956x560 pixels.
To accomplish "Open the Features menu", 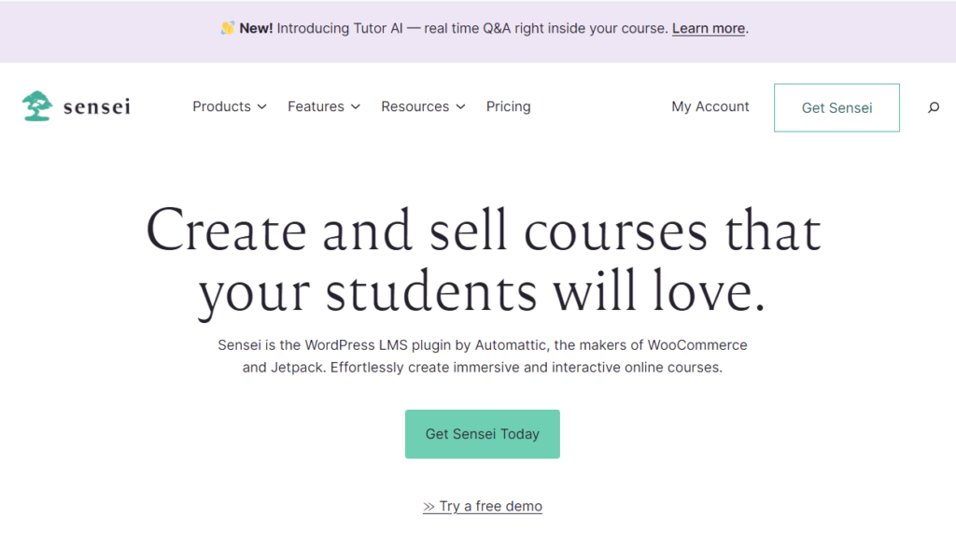I will point(316,106).
